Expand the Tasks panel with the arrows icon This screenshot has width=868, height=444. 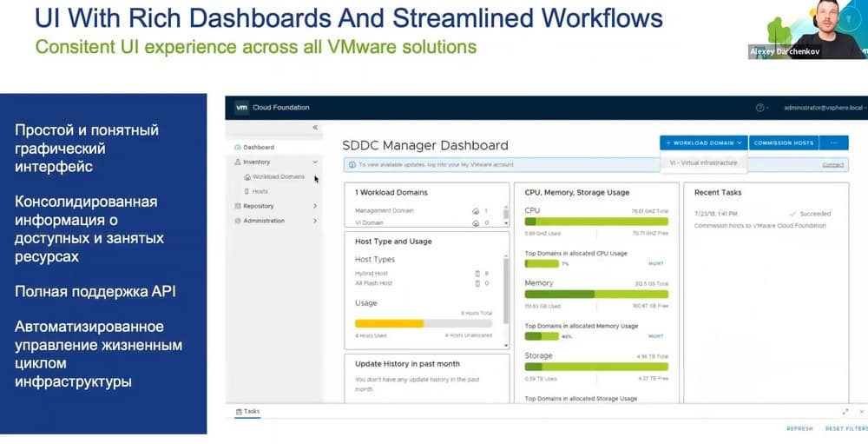(x=845, y=411)
